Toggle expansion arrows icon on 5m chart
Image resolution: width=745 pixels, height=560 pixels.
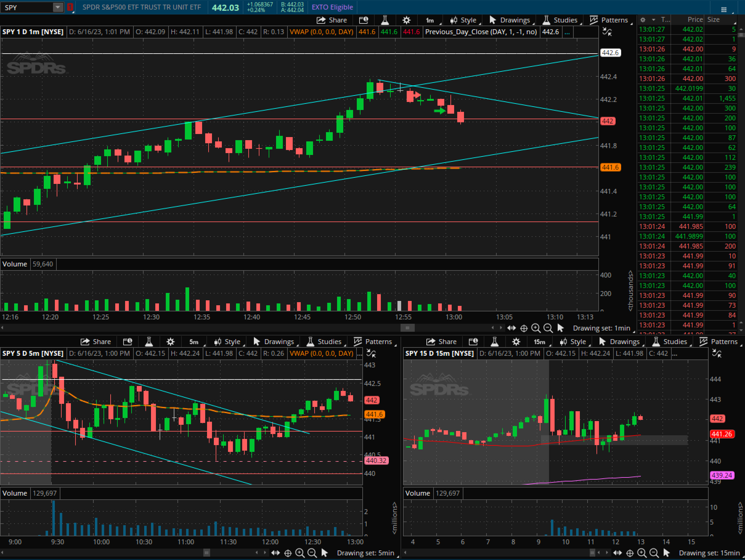pos(371,353)
